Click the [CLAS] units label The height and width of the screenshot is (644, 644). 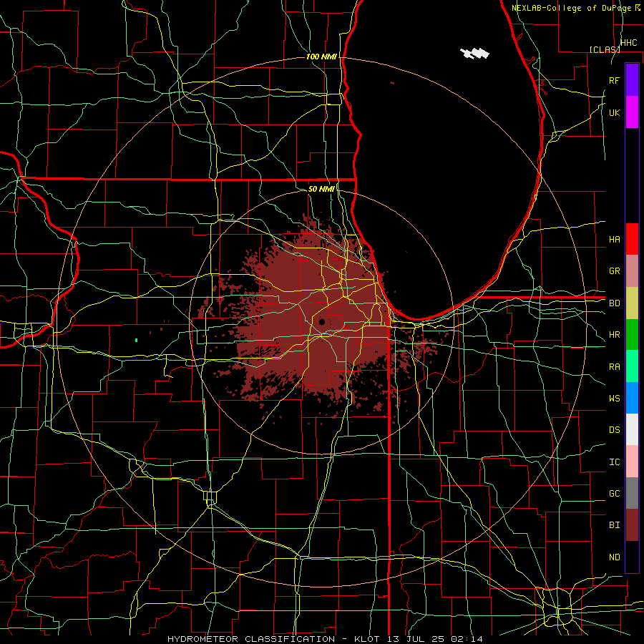coord(605,49)
